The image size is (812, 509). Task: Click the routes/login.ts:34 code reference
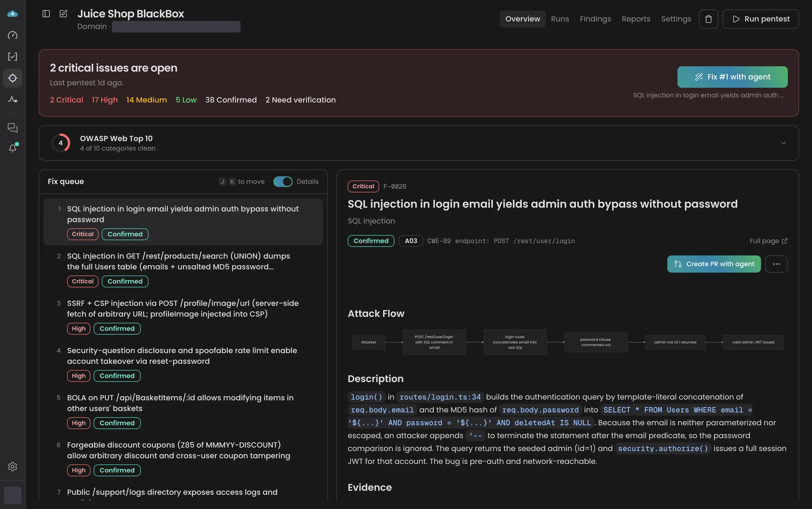pyautogui.click(x=440, y=397)
